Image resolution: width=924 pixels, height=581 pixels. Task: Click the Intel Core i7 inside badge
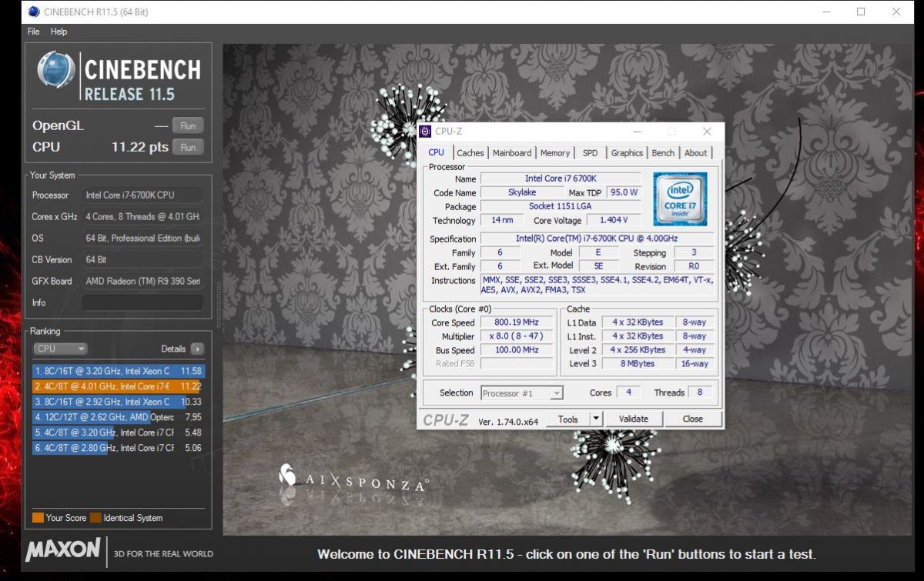click(681, 199)
